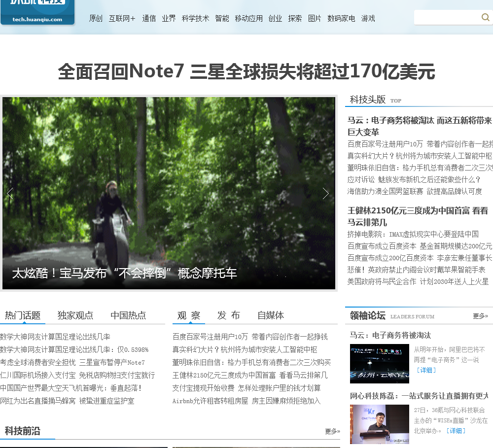
Task: Open Airbnb允许租客转租房屋 article
Action: (246, 401)
